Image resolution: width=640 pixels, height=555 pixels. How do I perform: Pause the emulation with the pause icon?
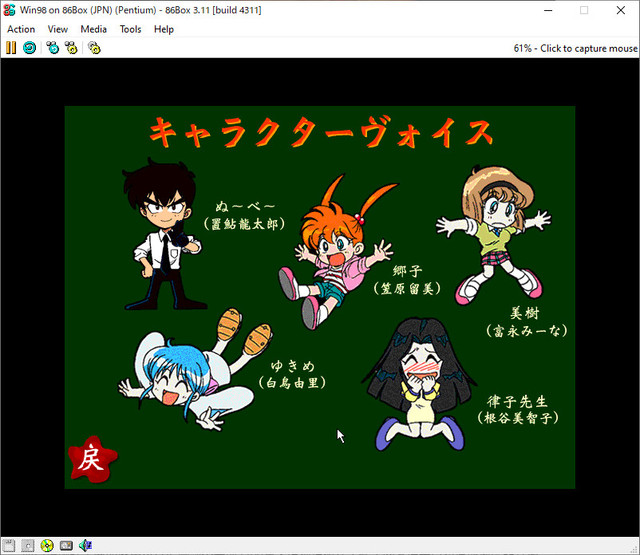11,48
